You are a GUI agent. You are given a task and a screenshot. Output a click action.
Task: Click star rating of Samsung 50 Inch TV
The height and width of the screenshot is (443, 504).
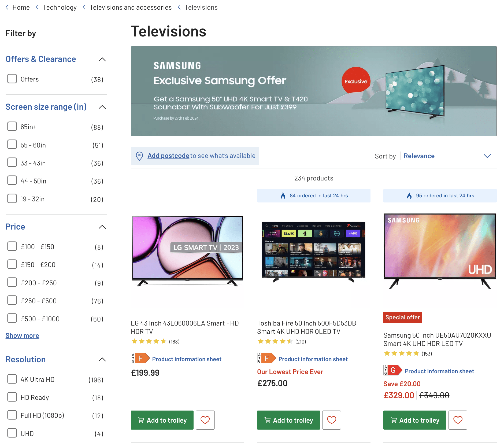click(402, 353)
